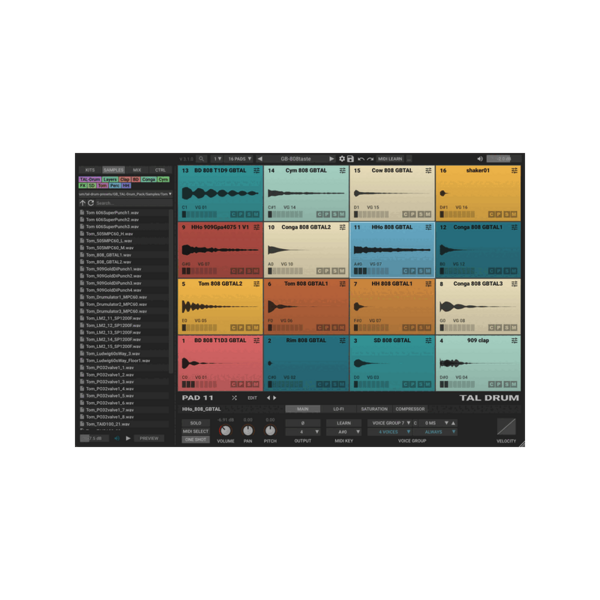Screen dimensions: 600x600
Task: Open settings icon on pad 4 909 clap
Action: tap(514, 341)
